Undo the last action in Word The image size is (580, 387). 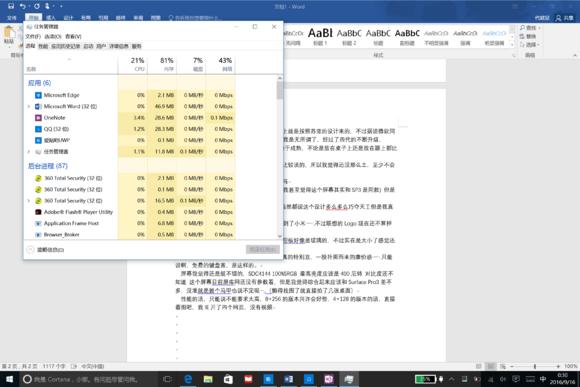click(23, 6)
